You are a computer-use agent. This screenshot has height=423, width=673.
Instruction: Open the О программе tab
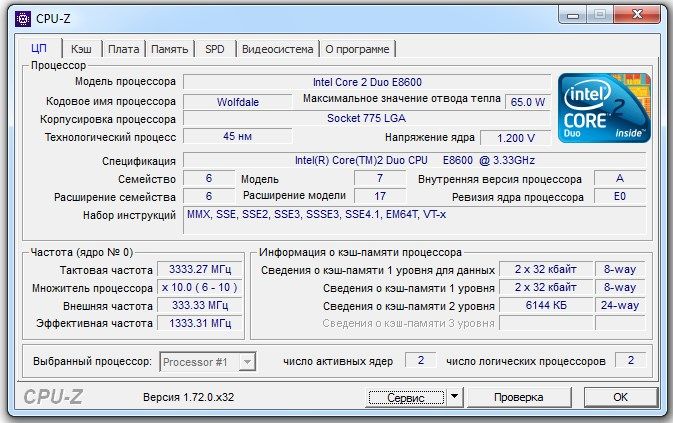click(x=357, y=49)
